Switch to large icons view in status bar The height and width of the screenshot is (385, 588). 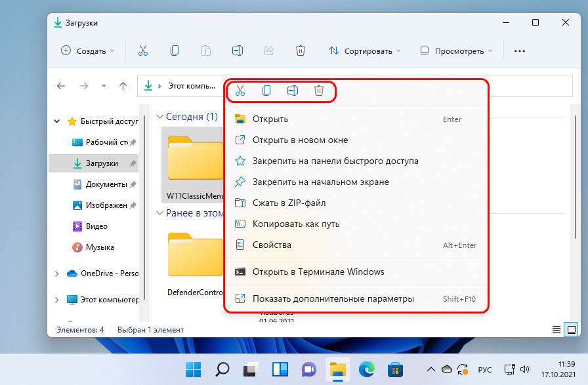pos(571,329)
